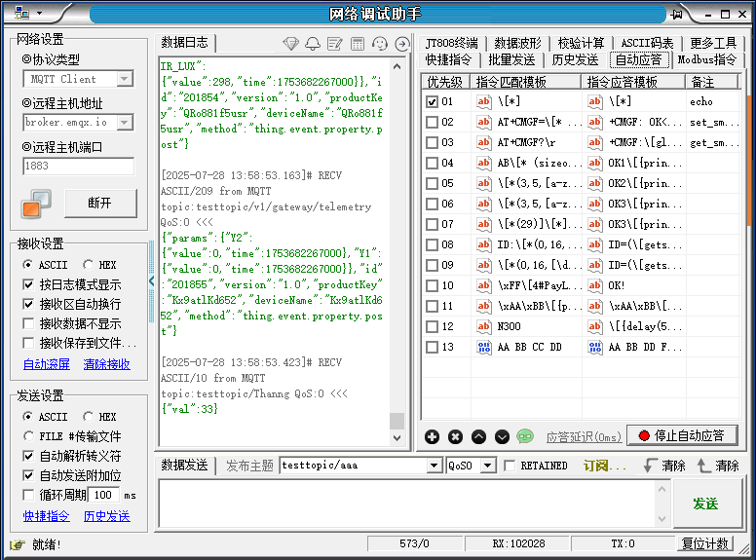Open the 更多工具 tab
The height and width of the screenshot is (560, 756).
pos(713,44)
